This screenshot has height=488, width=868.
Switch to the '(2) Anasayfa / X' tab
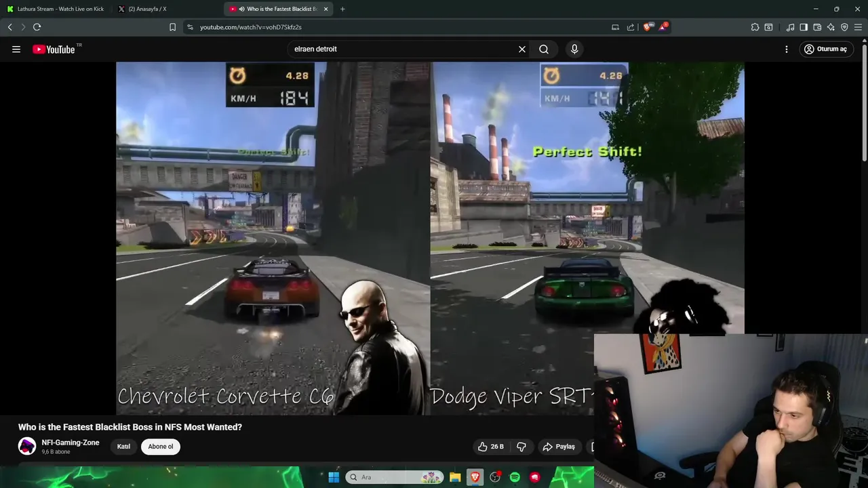[166, 9]
